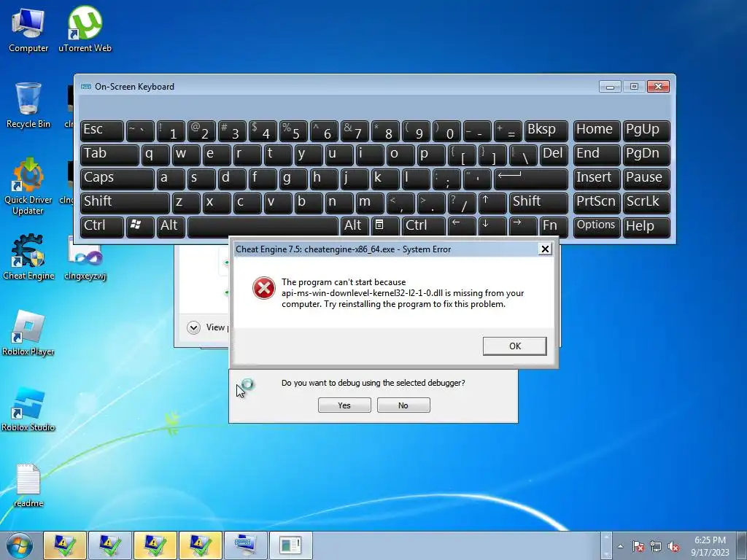Click the muted volume tray icon

(673, 546)
